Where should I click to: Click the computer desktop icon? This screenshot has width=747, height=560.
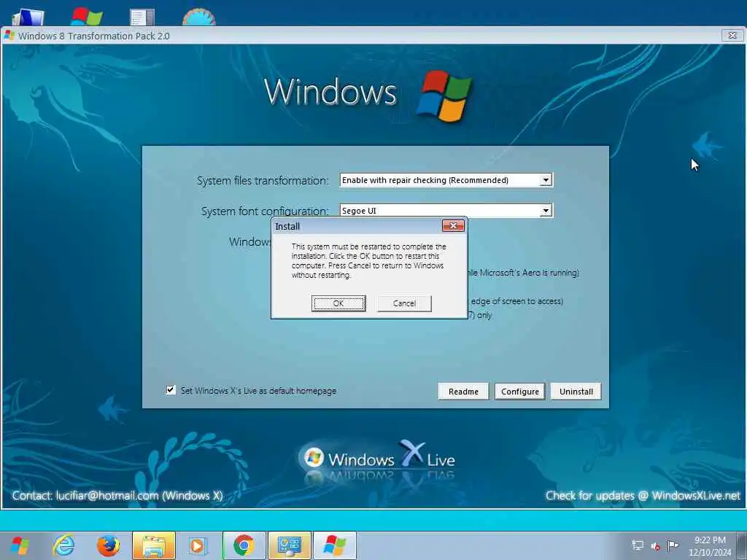click(28, 17)
